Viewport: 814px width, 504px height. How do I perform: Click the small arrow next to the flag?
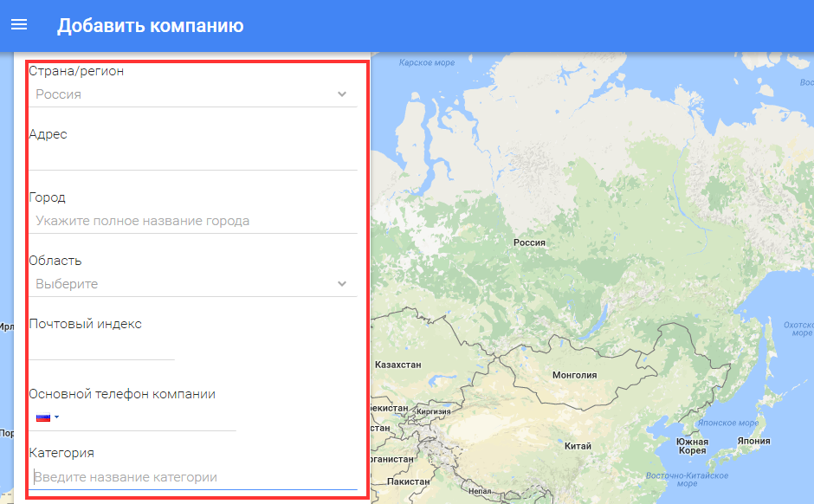coord(56,417)
